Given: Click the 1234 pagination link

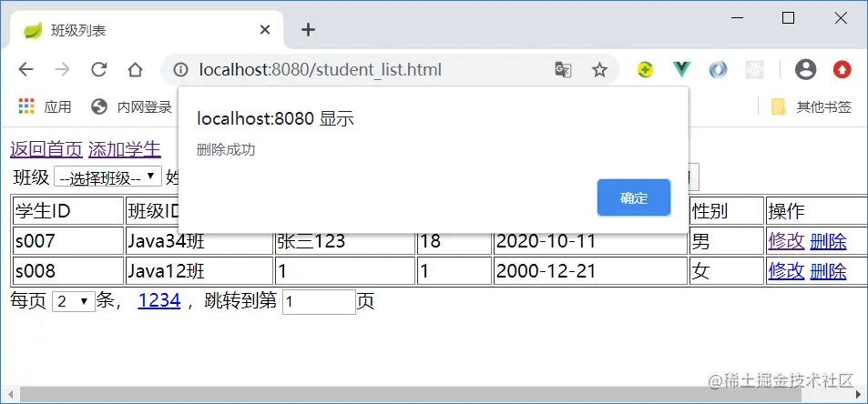Looking at the screenshot, I should click(x=159, y=300).
